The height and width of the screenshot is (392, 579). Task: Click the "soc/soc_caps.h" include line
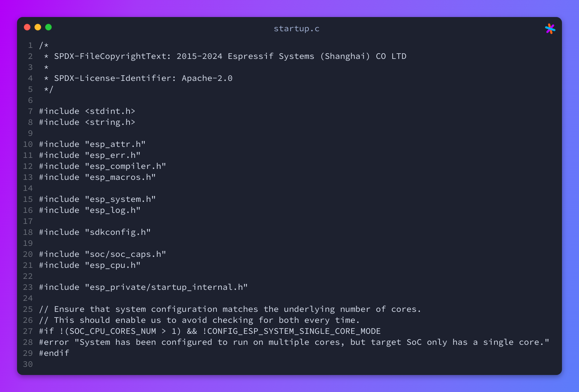[103, 254]
